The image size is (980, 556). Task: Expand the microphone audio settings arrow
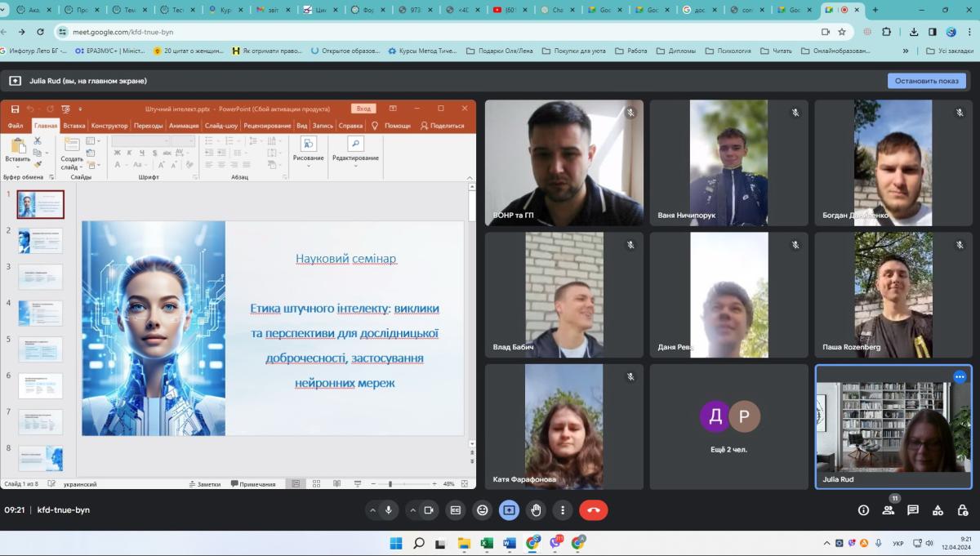click(373, 510)
